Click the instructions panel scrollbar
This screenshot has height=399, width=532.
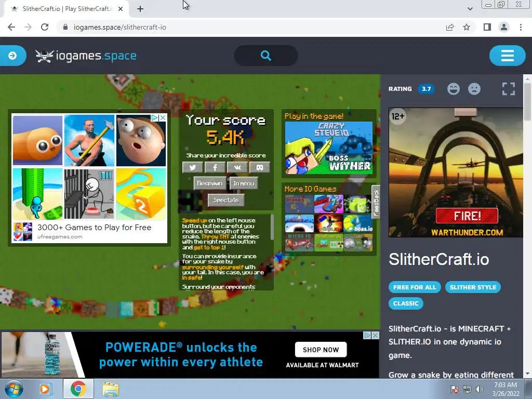(x=272, y=227)
